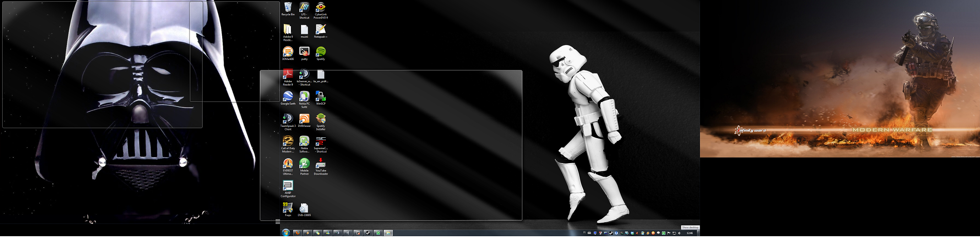
Task: Open the Recycle Bin desktop icon
Action: pyautogui.click(x=287, y=7)
